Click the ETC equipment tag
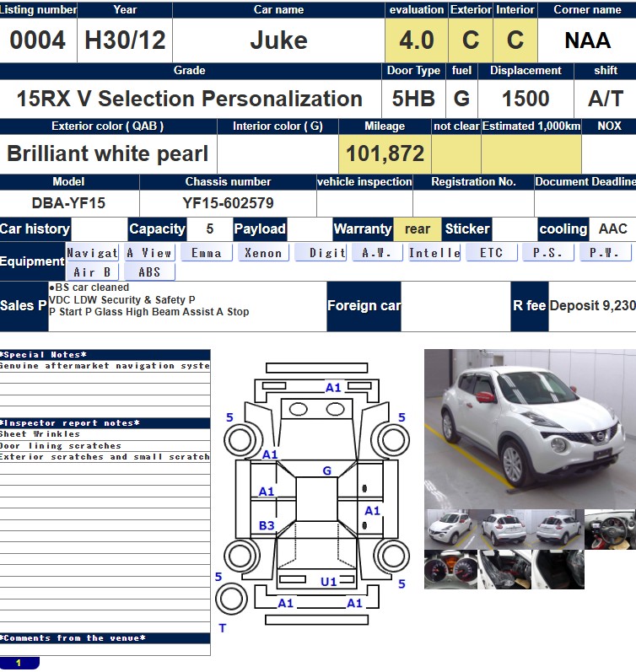636x672 pixels. (x=492, y=253)
